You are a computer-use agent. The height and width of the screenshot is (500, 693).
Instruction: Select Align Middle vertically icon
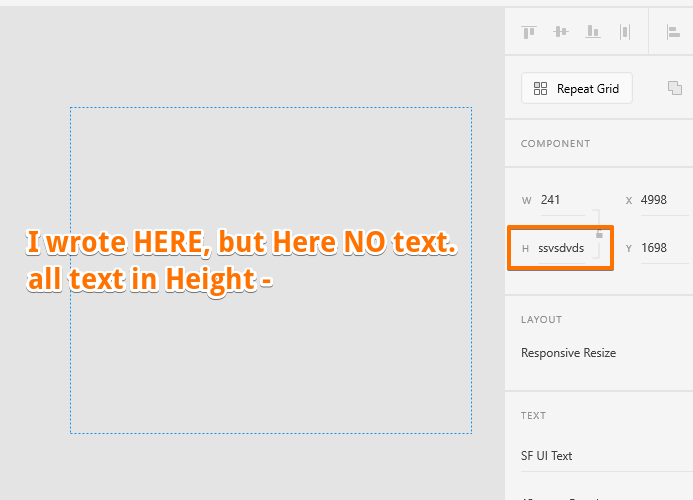click(561, 32)
